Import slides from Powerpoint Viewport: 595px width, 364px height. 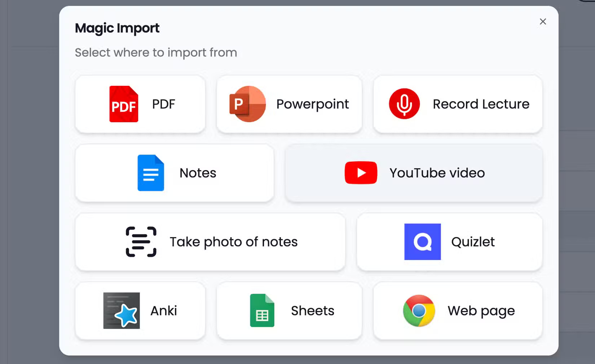[289, 104]
